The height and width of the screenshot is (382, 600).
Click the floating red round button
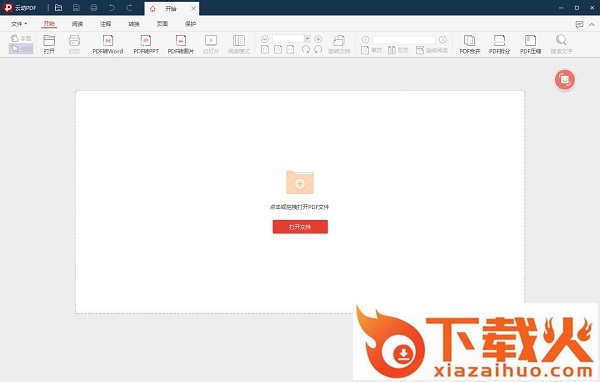click(x=565, y=80)
